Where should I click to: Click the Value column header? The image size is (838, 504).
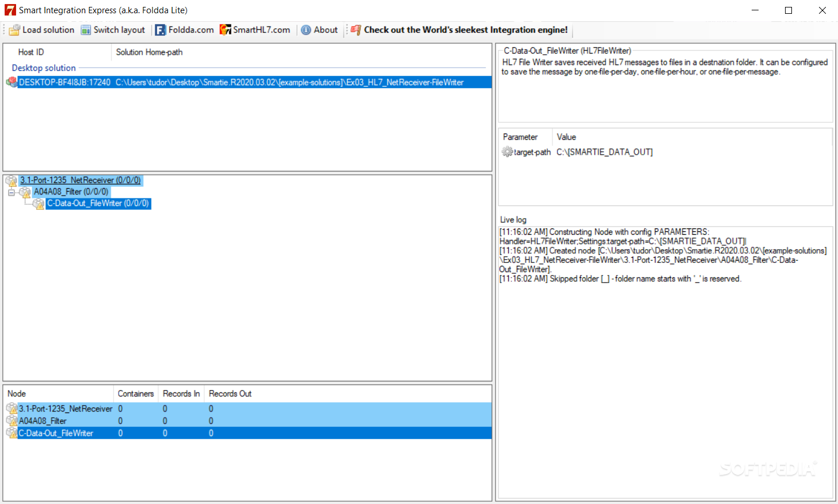tap(566, 137)
